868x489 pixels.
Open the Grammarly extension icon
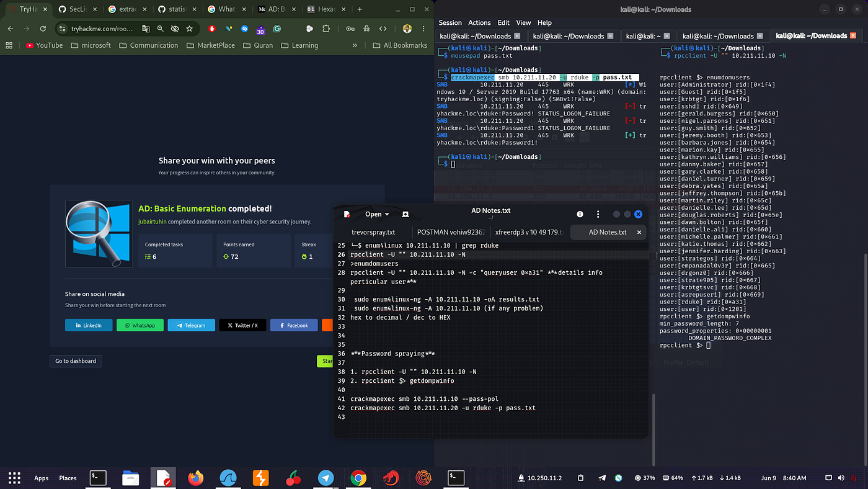277,29
